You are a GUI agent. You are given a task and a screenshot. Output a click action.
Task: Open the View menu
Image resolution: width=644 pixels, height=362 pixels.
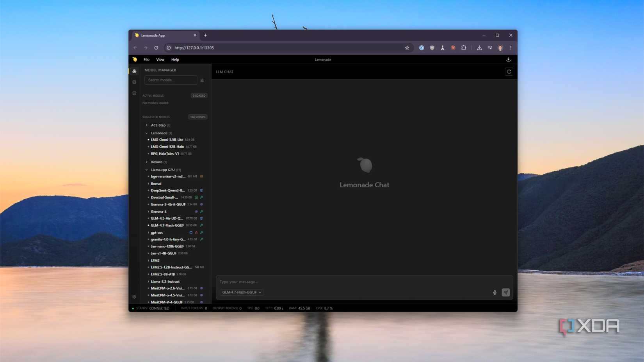tap(160, 60)
